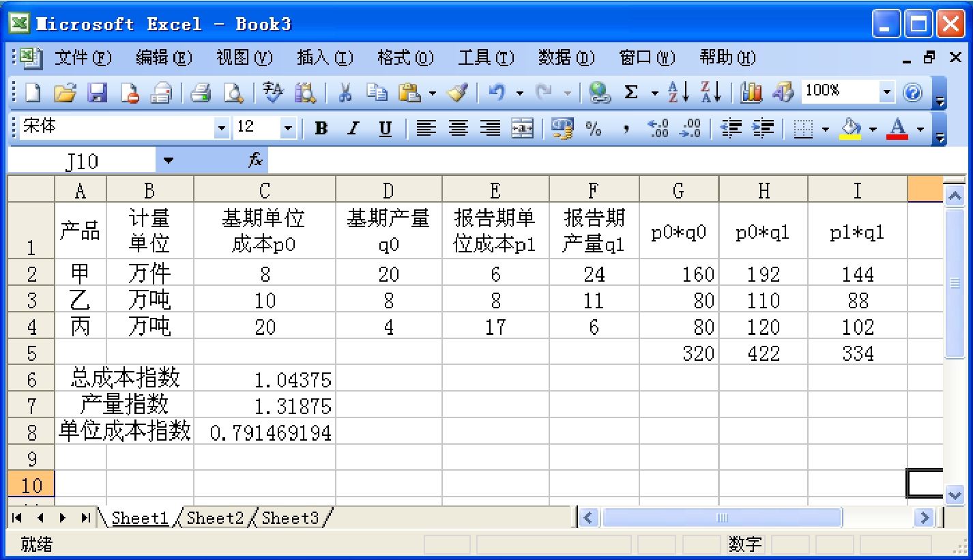Decrease indent of cell contents

click(731, 128)
